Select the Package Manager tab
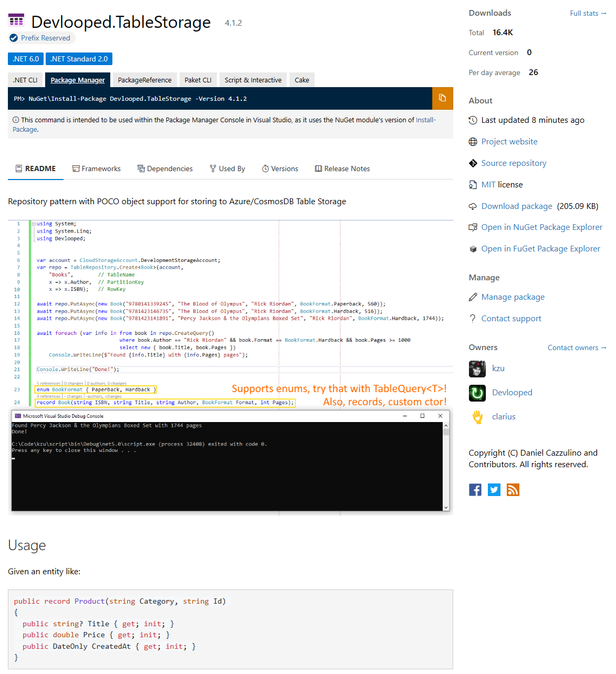The height and width of the screenshot is (674, 616). (78, 80)
